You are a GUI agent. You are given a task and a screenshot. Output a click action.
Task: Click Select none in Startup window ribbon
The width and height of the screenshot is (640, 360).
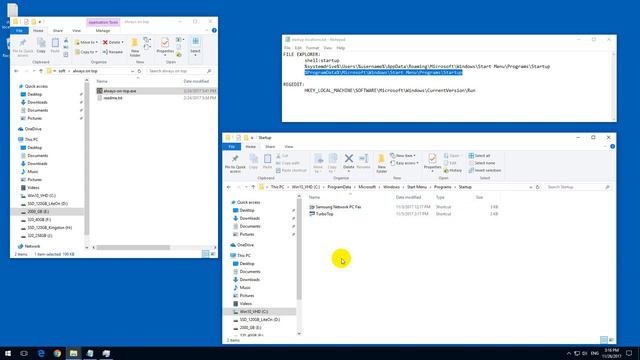click(482, 163)
